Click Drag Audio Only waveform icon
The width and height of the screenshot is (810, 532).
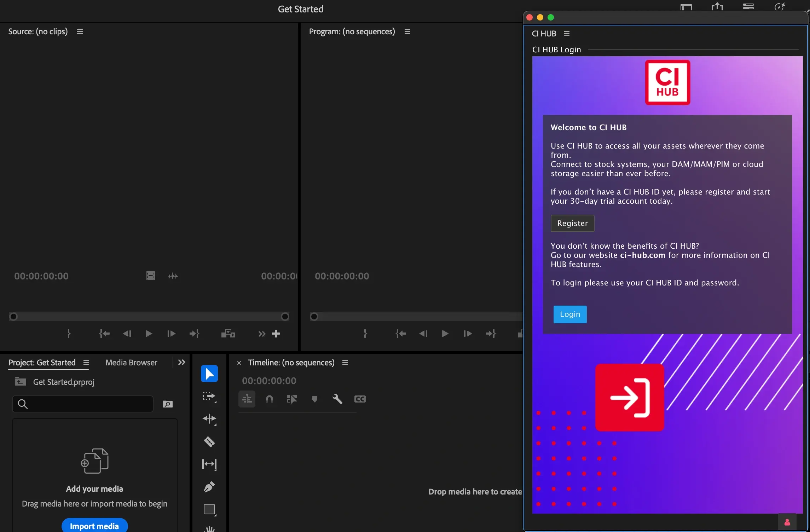(x=173, y=276)
